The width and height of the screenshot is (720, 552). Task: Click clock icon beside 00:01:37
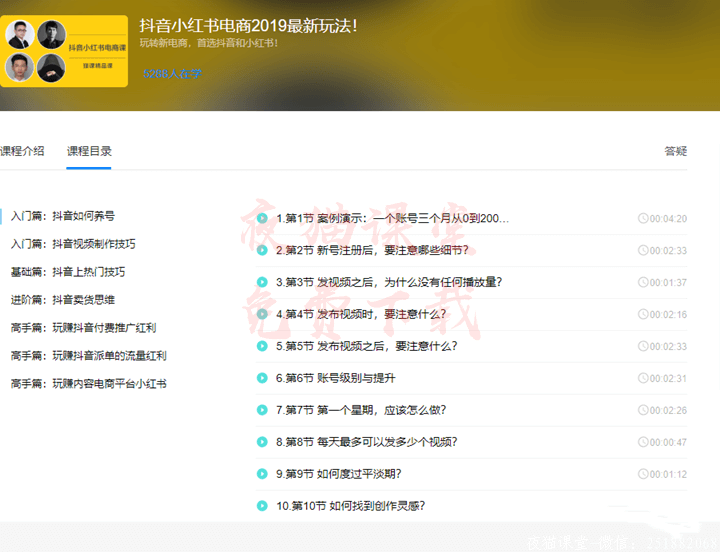click(x=643, y=282)
